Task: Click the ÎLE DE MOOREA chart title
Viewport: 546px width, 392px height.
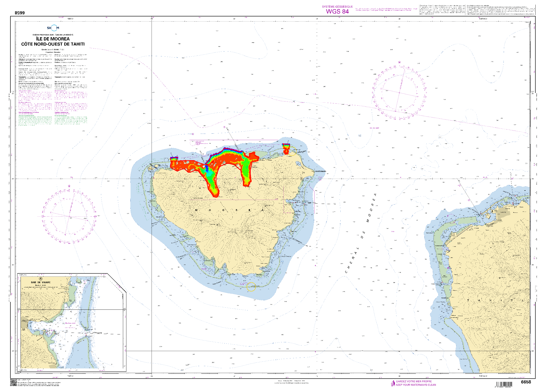Action: point(53,39)
